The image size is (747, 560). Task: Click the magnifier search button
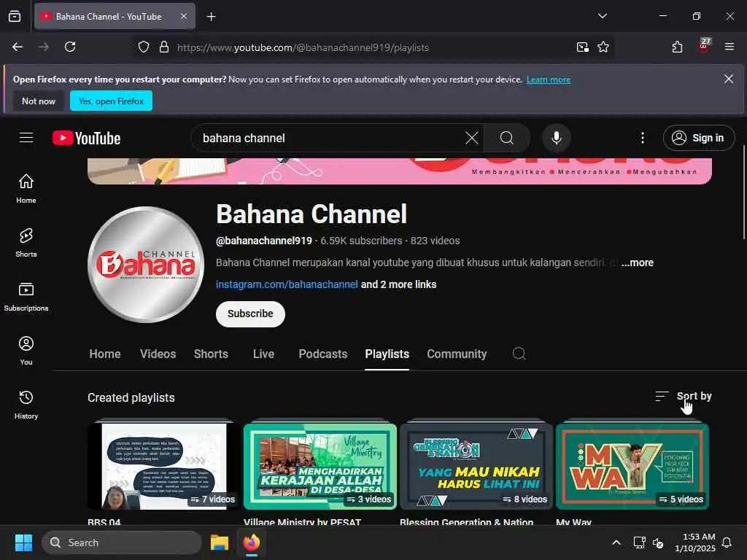[507, 138]
